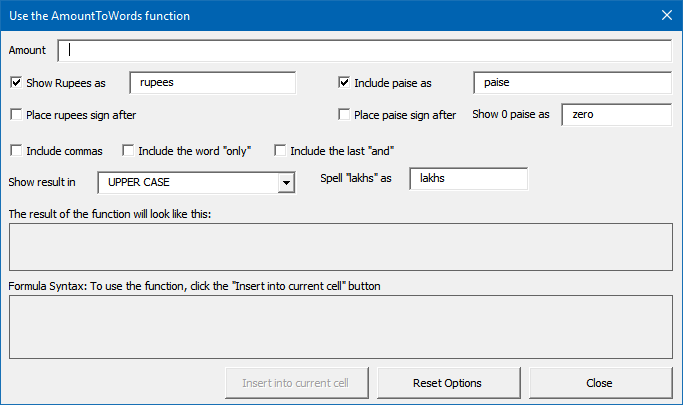Enable Place paise sign after

coord(344,115)
